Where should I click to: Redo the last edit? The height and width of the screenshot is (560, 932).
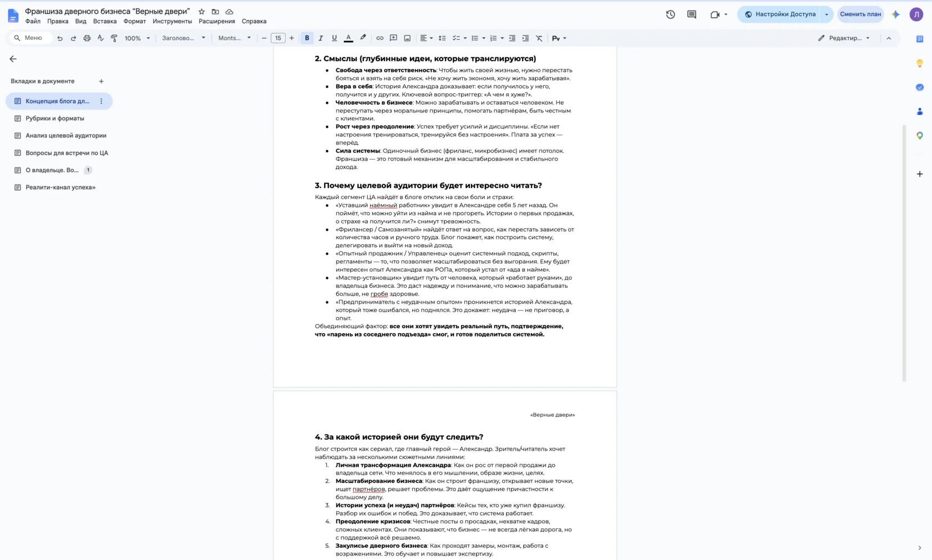(x=73, y=38)
